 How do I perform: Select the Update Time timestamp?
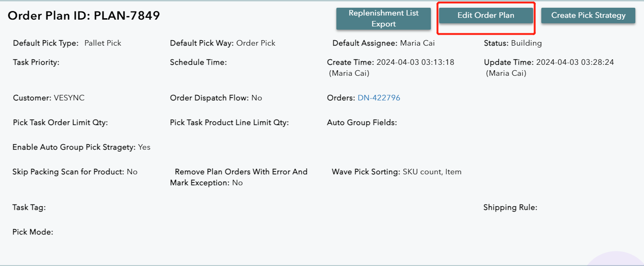pyautogui.click(x=575, y=63)
